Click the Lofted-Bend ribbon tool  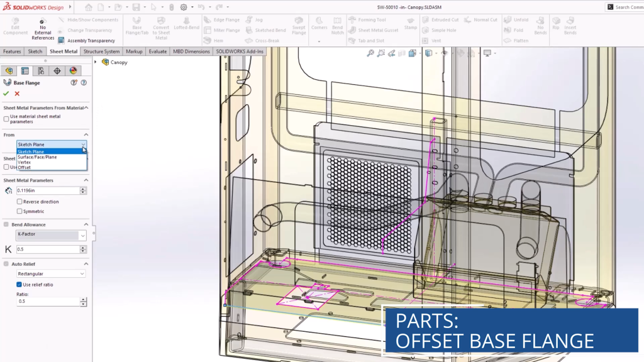pyautogui.click(x=186, y=23)
